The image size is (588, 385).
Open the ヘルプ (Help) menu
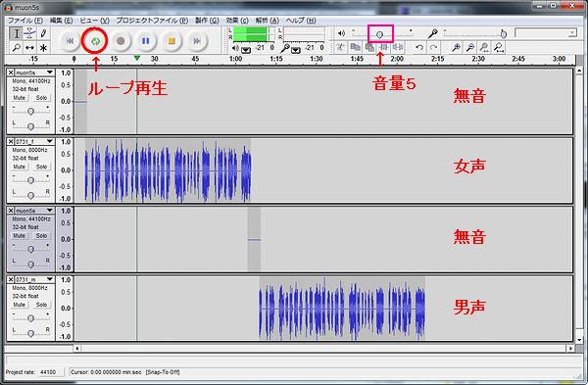coord(301,21)
